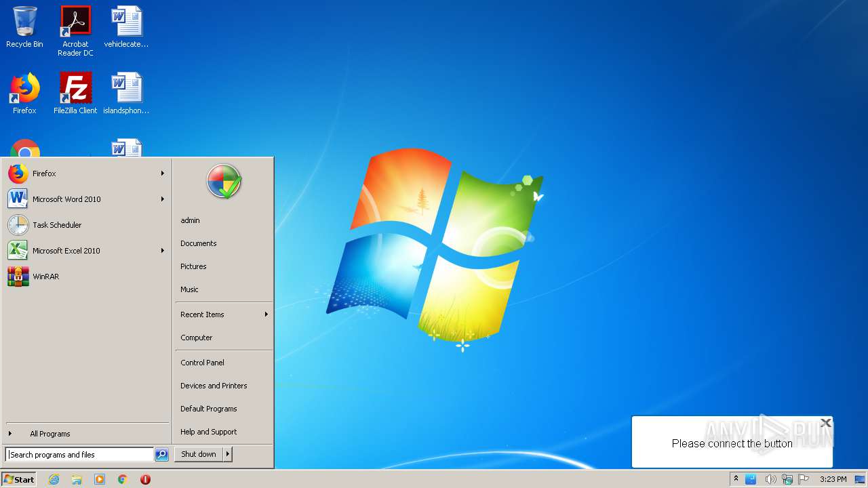Expand the Firefox submenu arrow

click(x=163, y=174)
